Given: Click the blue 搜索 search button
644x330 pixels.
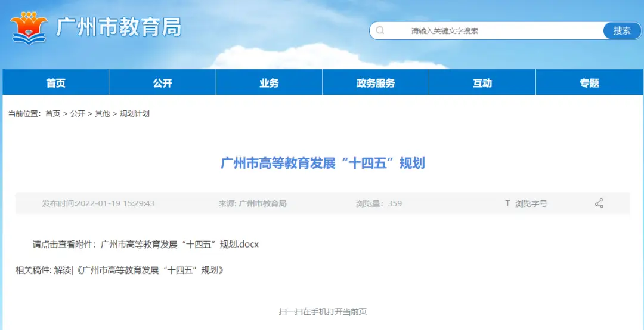Looking at the screenshot, I should coord(622,31).
